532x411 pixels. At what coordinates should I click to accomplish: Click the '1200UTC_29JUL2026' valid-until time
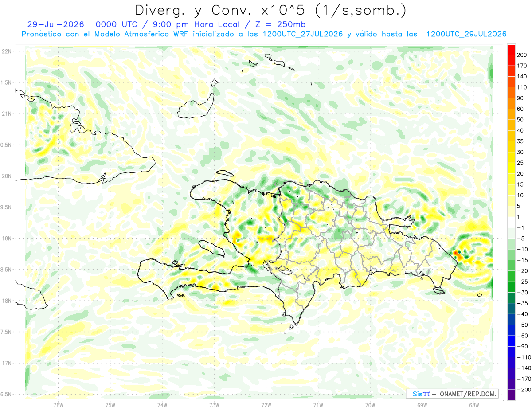(x=466, y=34)
